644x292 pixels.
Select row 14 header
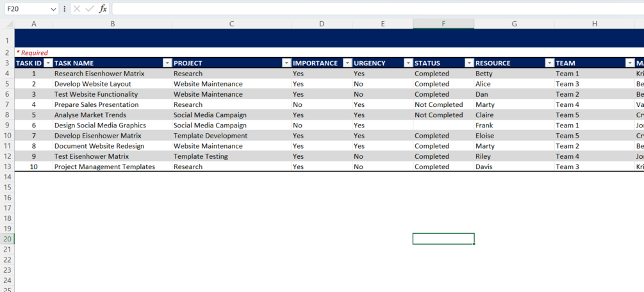[8, 177]
